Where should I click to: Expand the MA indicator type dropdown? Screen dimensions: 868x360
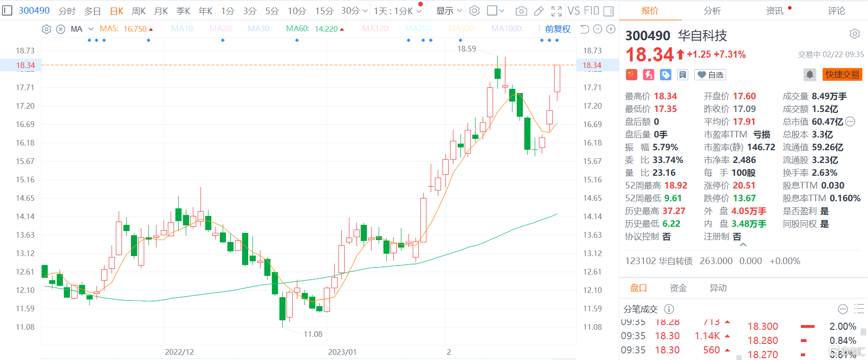(x=91, y=29)
